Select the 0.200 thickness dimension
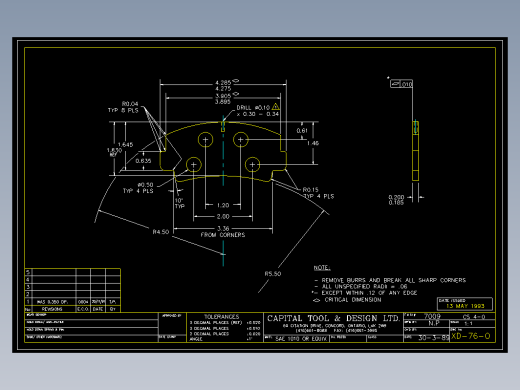 [396, 197]
